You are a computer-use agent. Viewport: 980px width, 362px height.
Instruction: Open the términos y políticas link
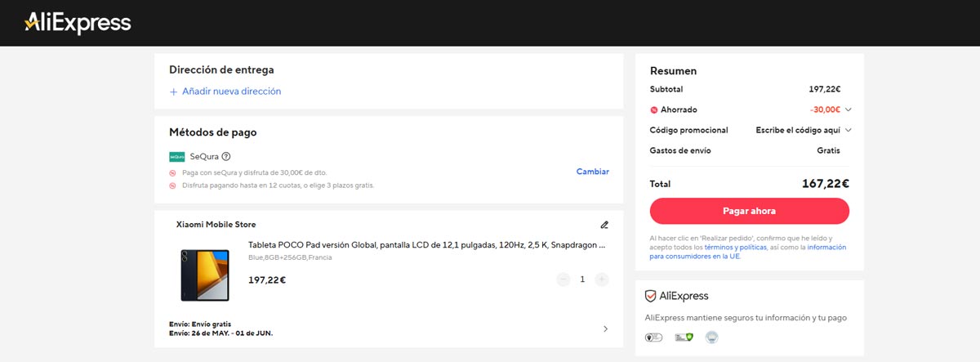click(735, 247)
